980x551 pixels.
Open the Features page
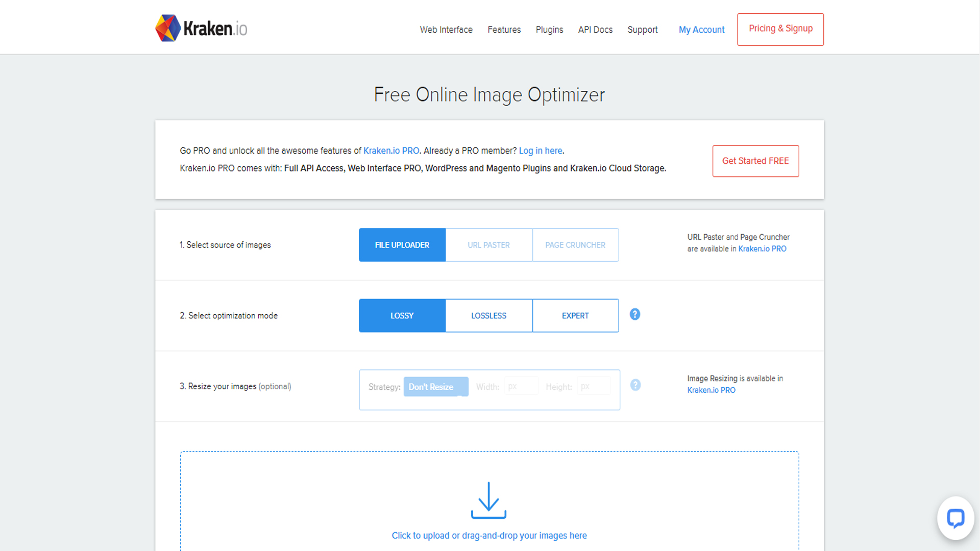504,30
